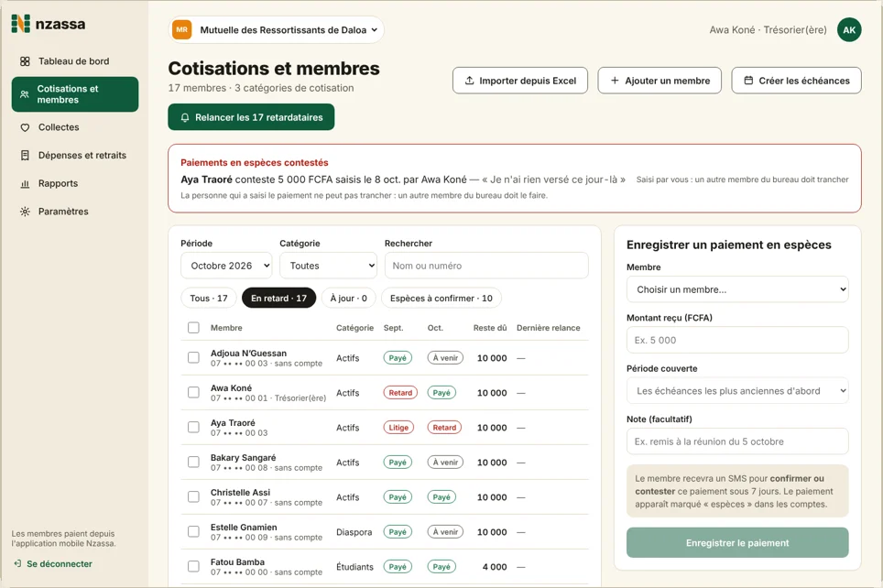883x588 pixels.
Task: Open the Mutuelle des Ressortissants de Daloa switcher
Action: 276,30
